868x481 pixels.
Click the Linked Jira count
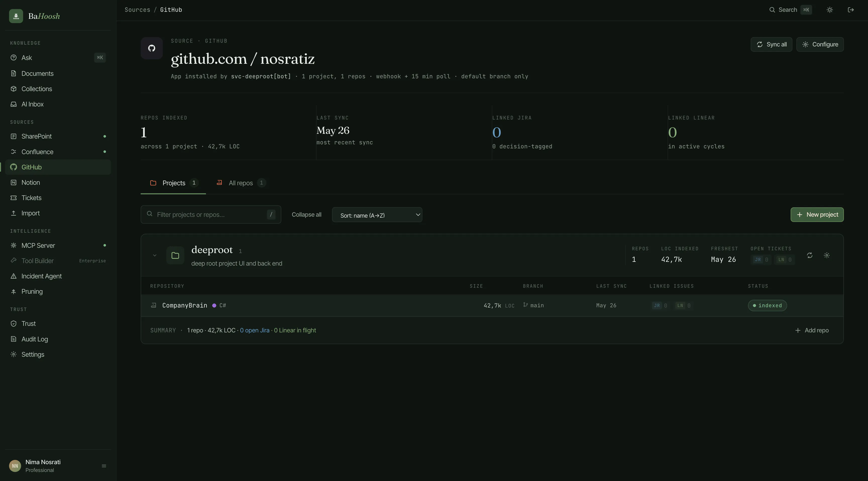coord(497,132)
